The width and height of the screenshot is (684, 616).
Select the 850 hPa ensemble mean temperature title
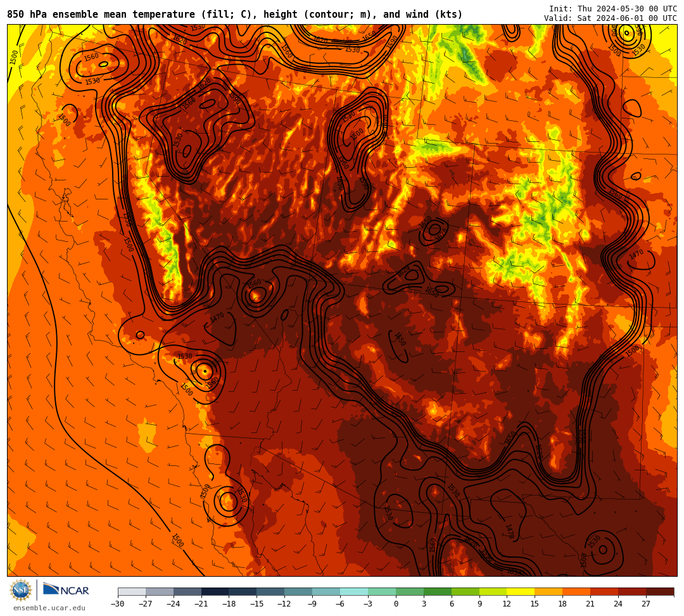click(235, 15)
